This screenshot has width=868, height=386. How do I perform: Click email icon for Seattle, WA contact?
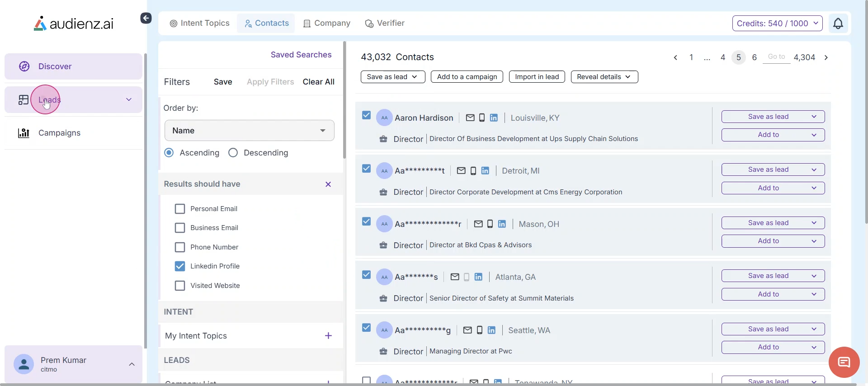pyautogui.click(x=468, y=330)
